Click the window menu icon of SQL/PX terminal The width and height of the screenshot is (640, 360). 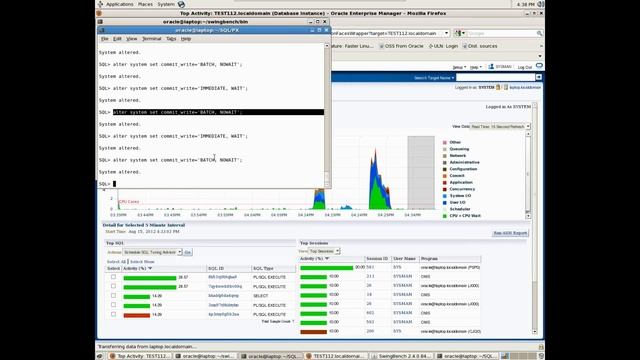tap(102, 30)
